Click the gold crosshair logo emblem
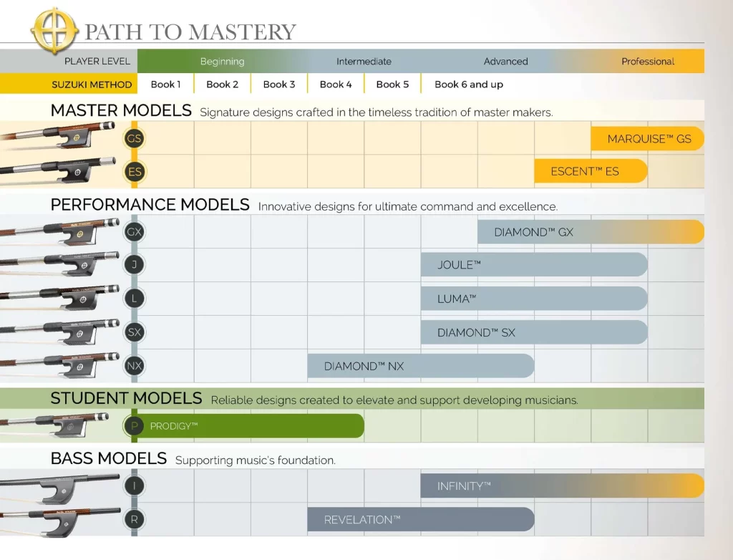Image resolution: width=733 pixels, height=560 pixels. pos(54,31)
